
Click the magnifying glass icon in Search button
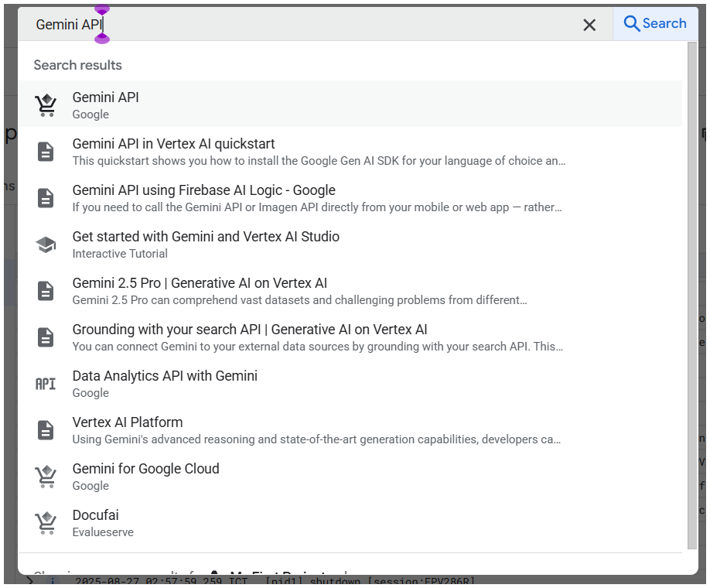(x=632, y=23)
